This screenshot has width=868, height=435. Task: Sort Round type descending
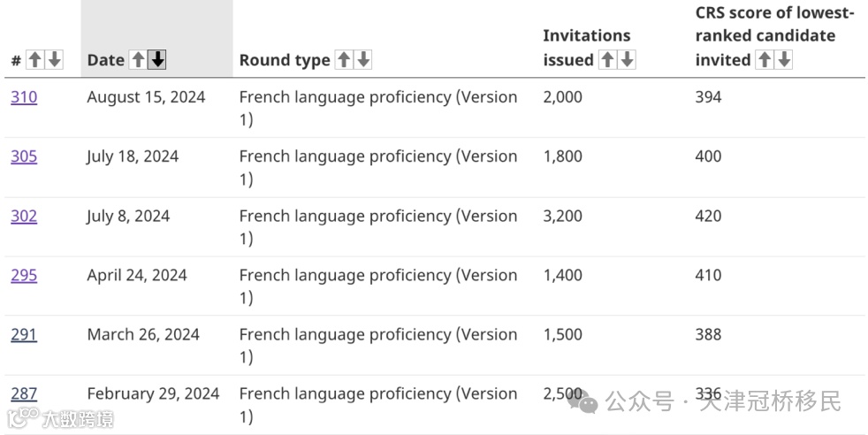(363, 60)
